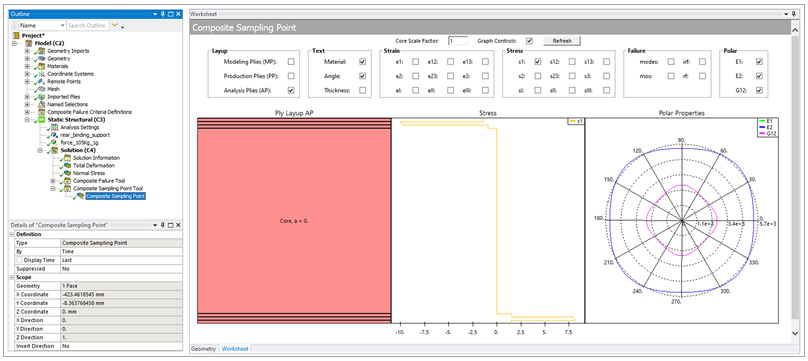Click the Mesh icon in the outline

pyautogui.click(x=42, y=89)
